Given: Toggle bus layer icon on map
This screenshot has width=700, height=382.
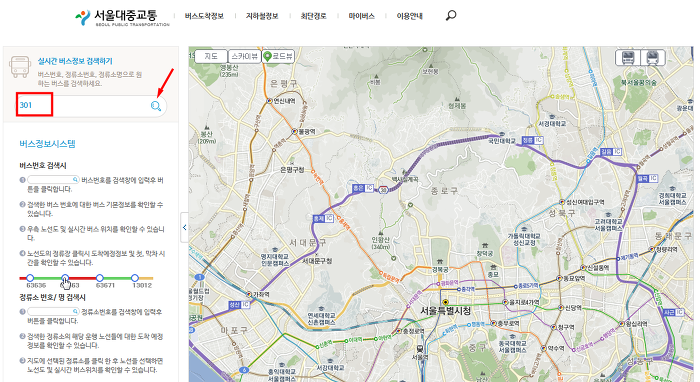Looking at the screenshot, I should (x=628, y=58).
